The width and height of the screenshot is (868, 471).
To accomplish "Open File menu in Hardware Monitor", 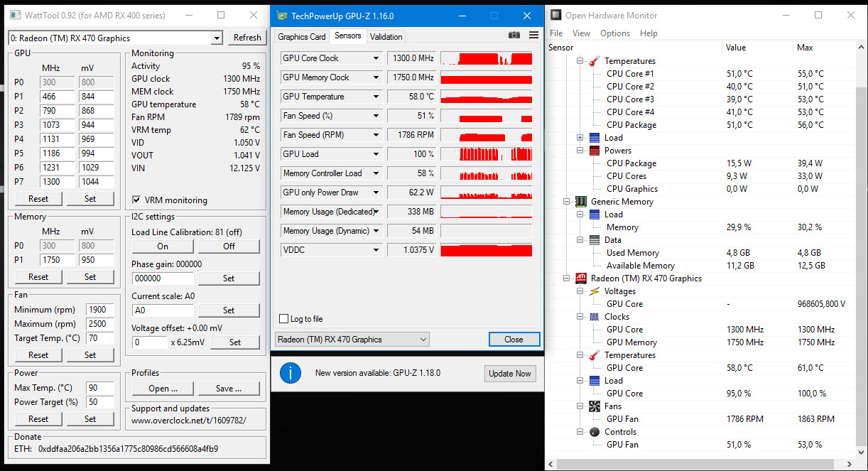I will [x=556, y=33].
